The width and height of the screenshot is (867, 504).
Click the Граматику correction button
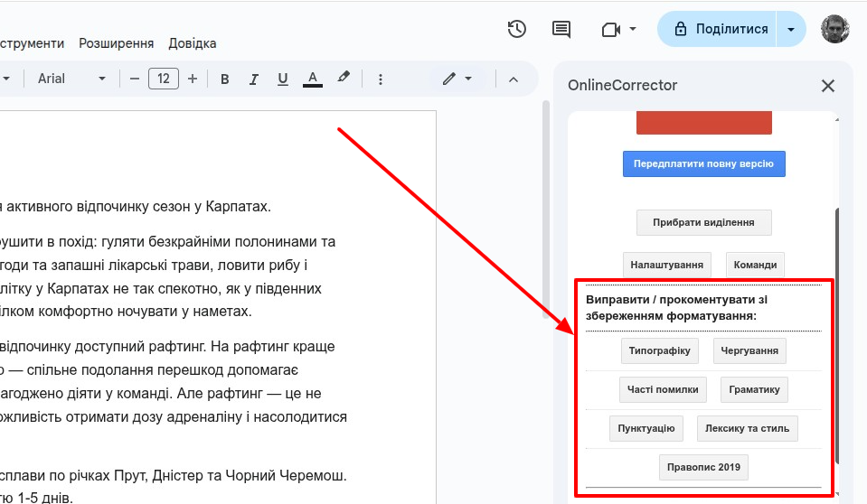(754, 389)
